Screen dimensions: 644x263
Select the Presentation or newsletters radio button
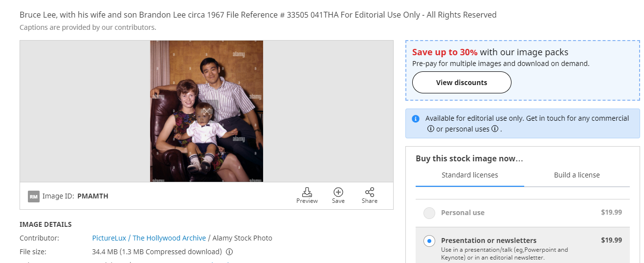click(429, 241)
